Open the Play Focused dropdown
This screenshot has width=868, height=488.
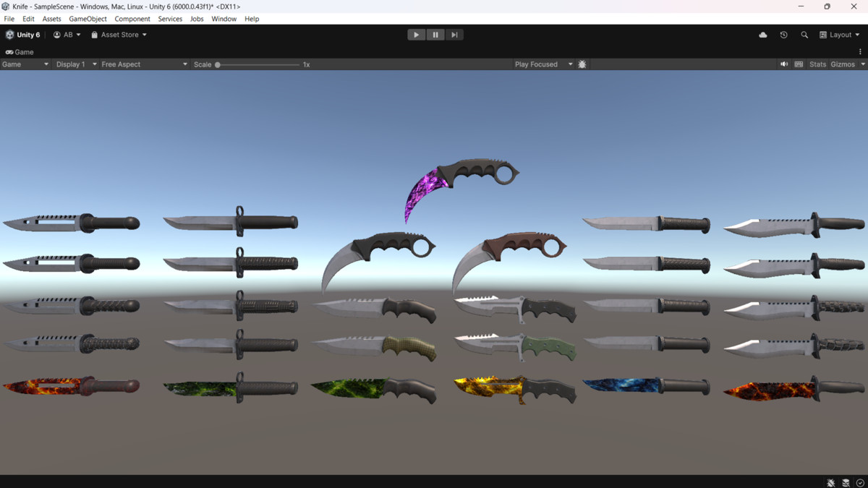(x=543, y=64)
